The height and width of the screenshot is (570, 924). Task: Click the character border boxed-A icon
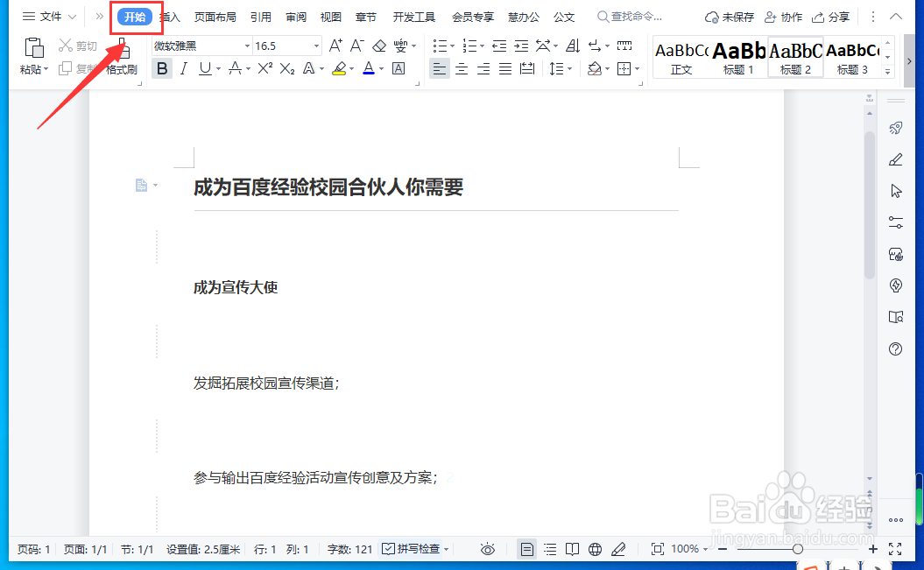tap(399, 68)
